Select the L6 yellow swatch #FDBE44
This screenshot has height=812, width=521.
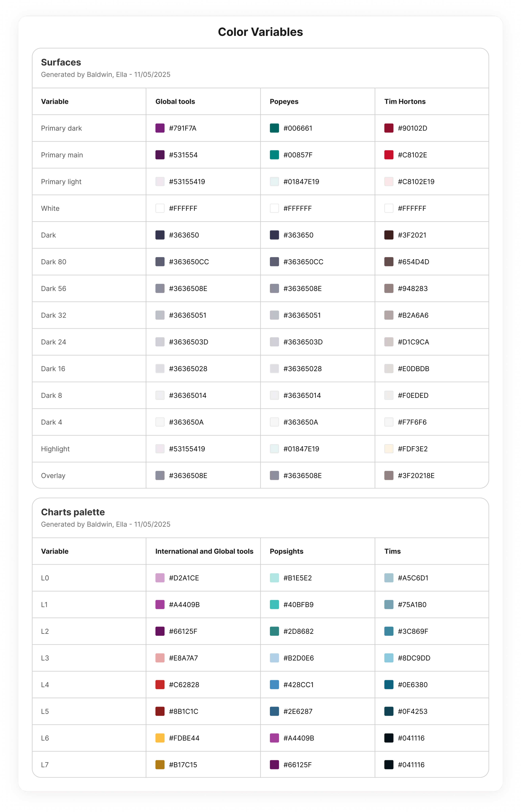click(x=160, y=738)
